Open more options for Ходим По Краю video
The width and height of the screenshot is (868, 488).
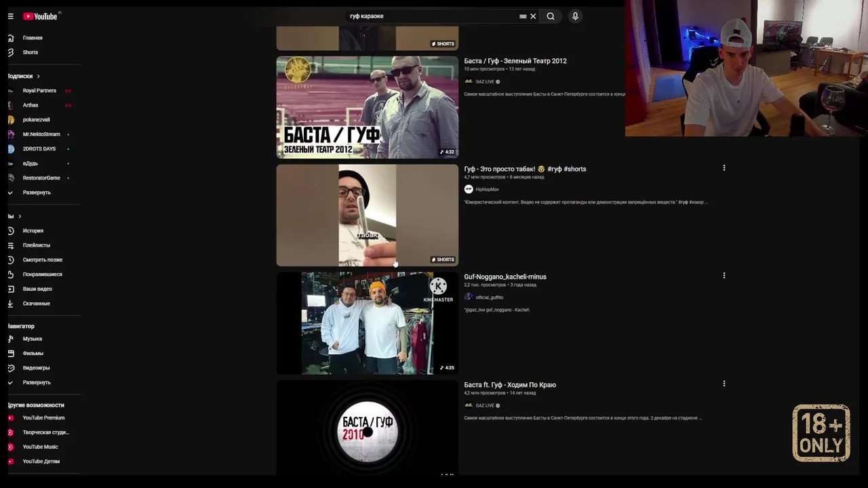point(724,384)
